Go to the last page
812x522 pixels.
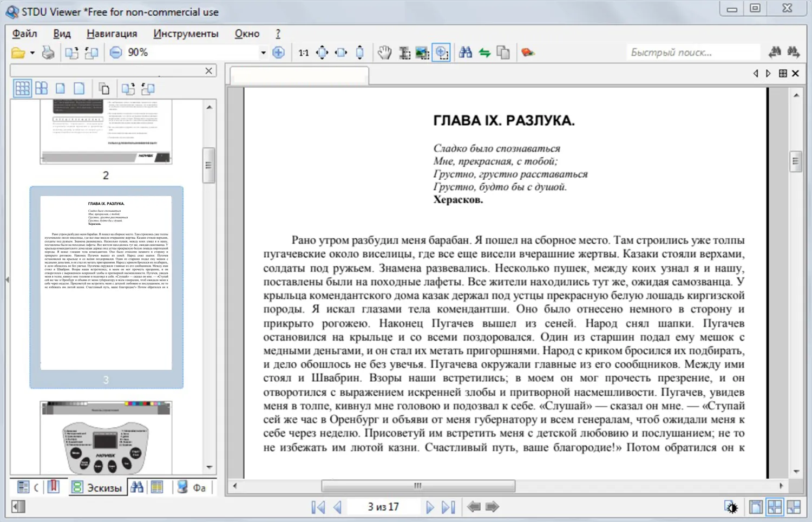pos(448,507)
